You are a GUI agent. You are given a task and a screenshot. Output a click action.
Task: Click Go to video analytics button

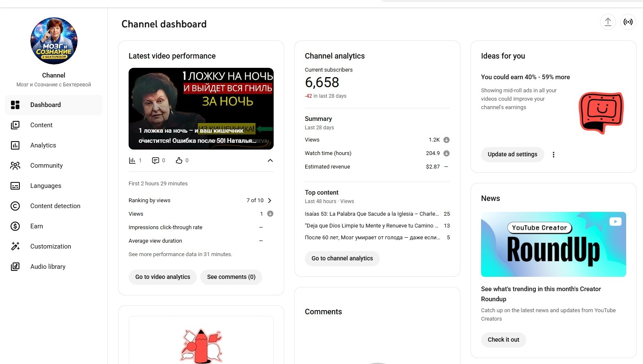(x=163, y=277)
